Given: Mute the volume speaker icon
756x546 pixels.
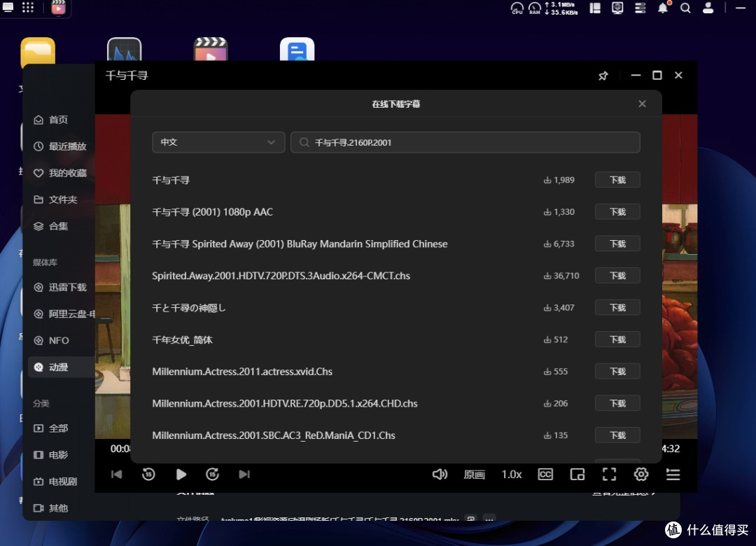Looking at the screenshot, I should tap(440, 475).
